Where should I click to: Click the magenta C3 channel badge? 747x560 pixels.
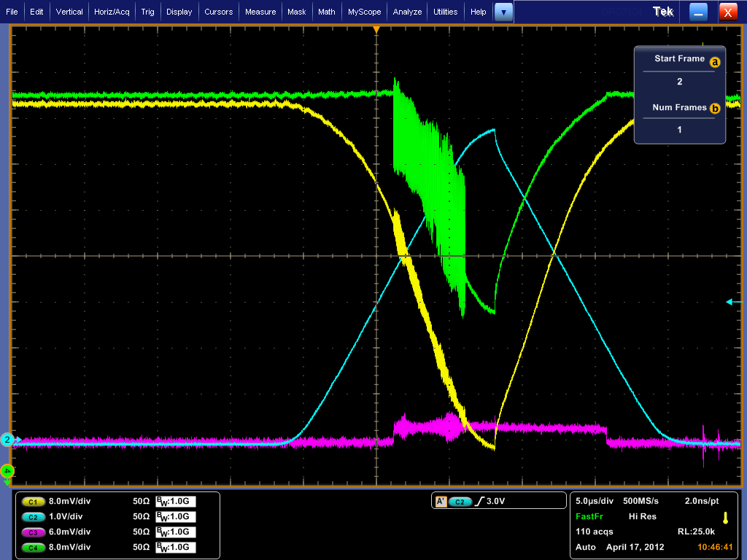tap(33, 532)
